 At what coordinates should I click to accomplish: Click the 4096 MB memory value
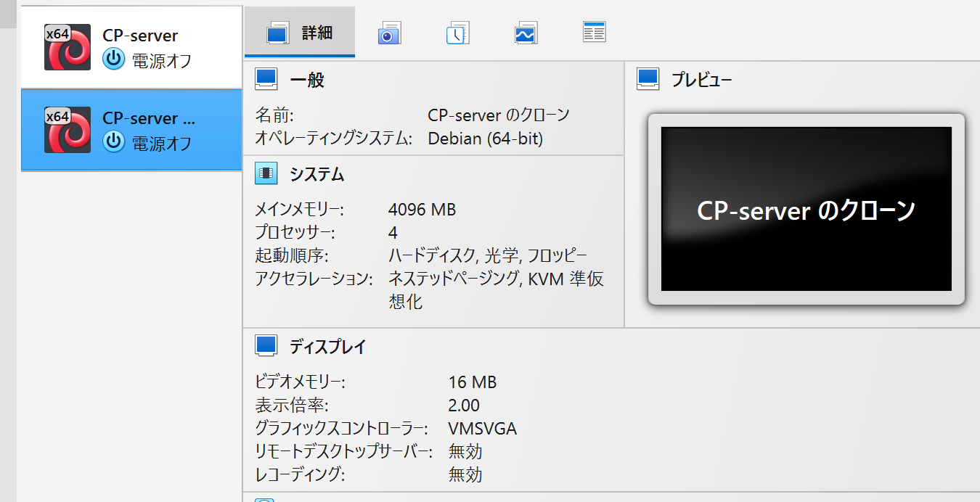pyautogui.click(x=422, y=210)
